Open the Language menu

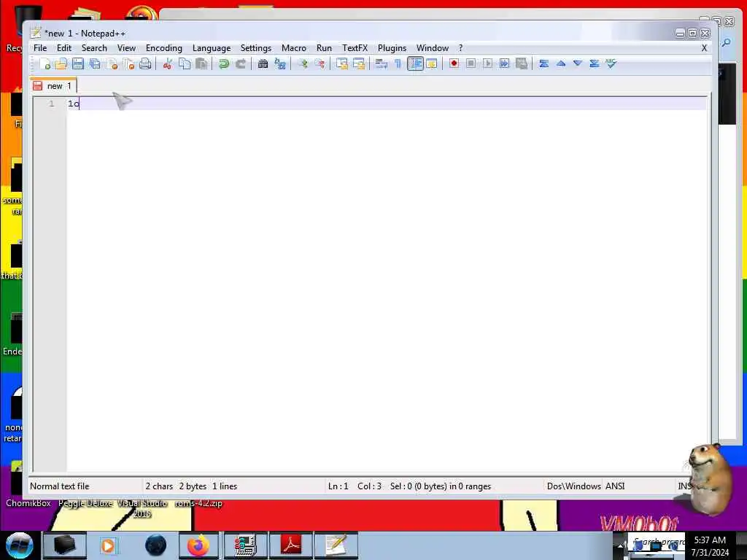click(x=212, y=48)
